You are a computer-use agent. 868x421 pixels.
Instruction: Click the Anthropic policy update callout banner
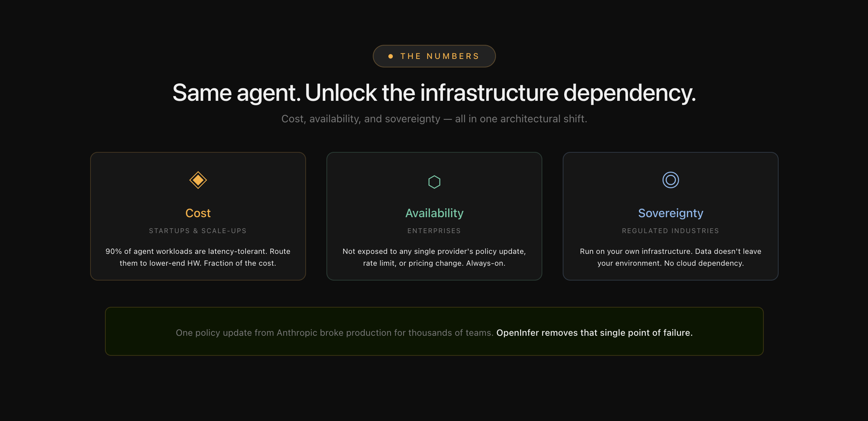[x=434, y=331]
